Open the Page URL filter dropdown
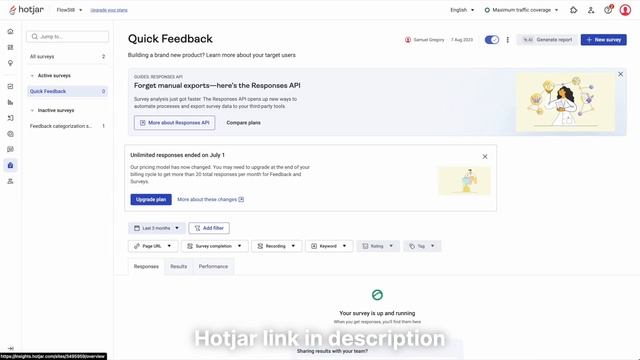 pos(153,246)
